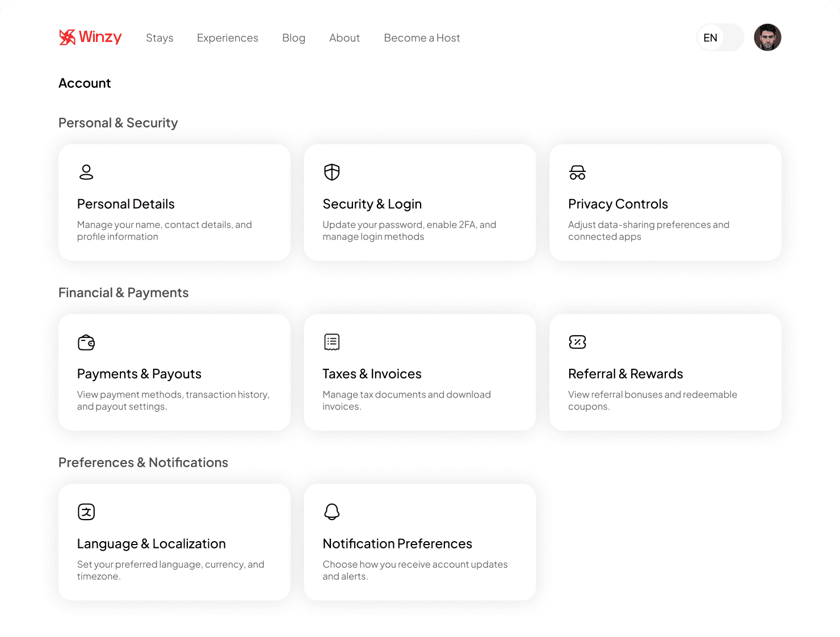The width and height of the screenshot is (840, 637).
Task: Select the Taxes & Invoices card title
Action: coord(372,374)
